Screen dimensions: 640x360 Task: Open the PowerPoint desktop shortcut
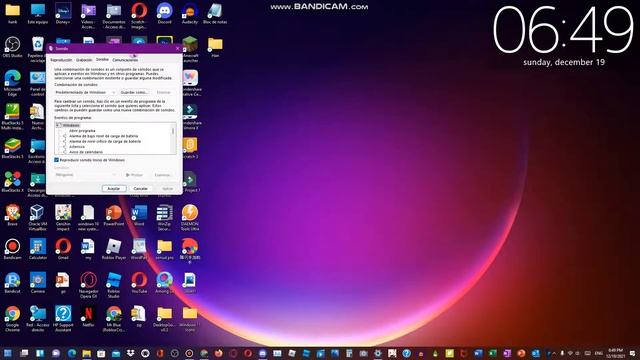(113, 215)
